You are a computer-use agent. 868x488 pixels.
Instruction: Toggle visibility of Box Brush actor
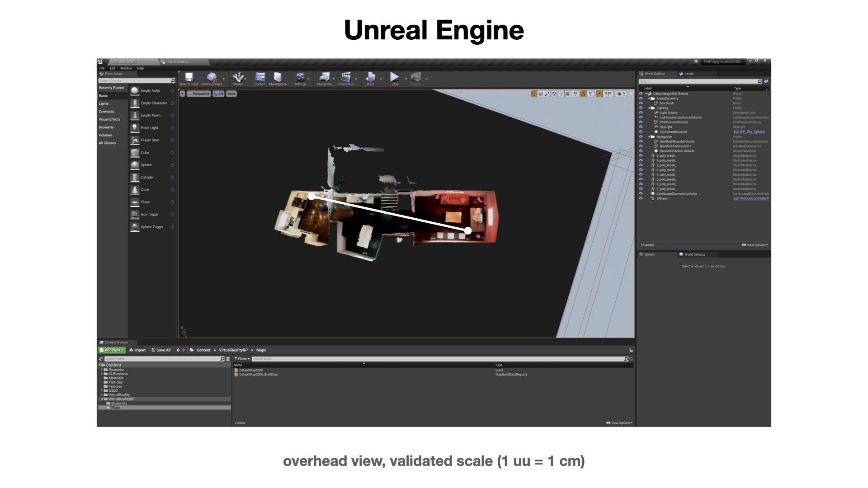[x=641, y=103]
